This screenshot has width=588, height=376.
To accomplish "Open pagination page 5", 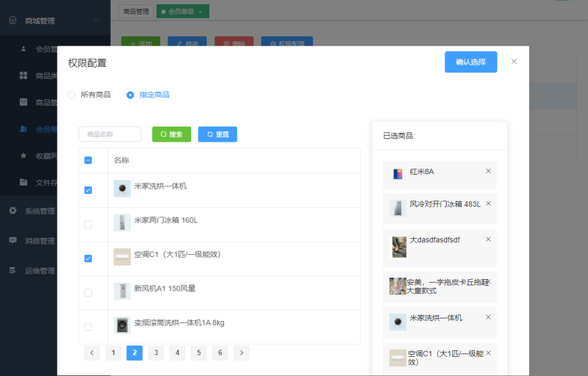I will coord(198,352).
